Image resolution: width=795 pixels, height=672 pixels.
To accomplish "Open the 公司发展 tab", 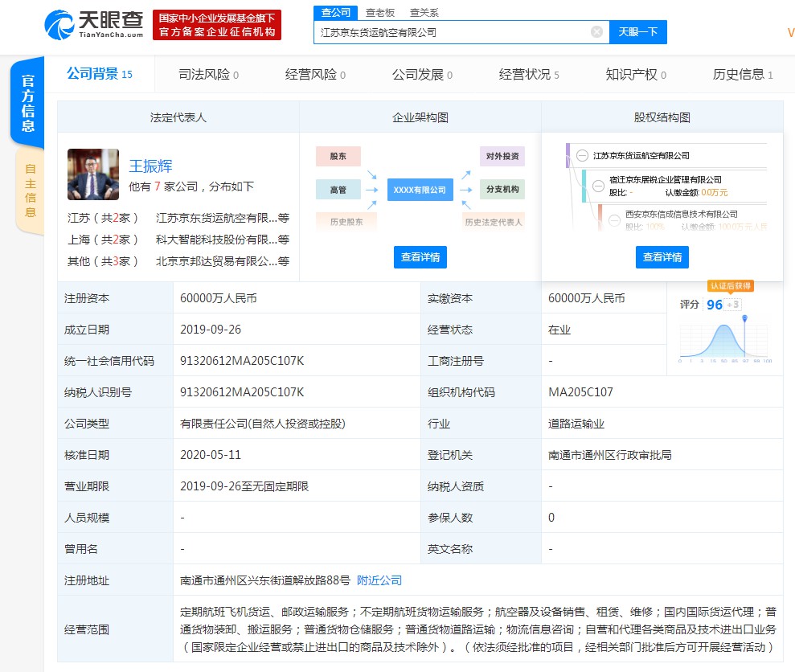I will coord(422,75).
